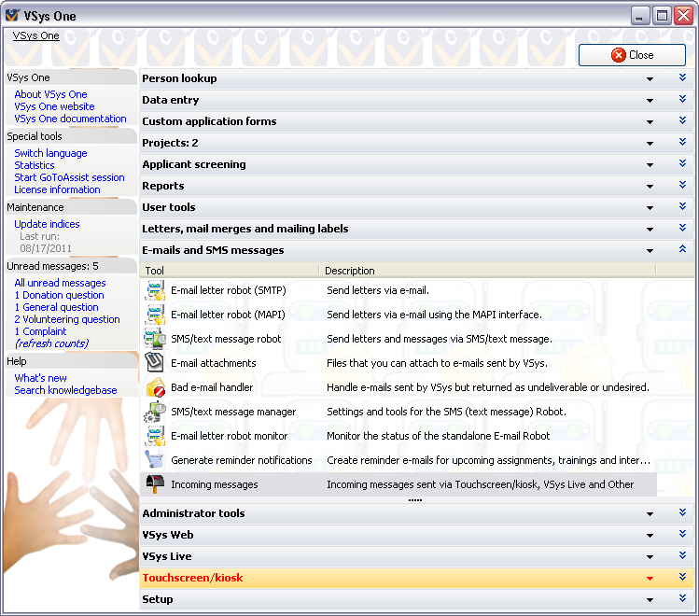Click the VSys One title bar logo
Viewport: 699px width, 616px height.
tap(12, 16)
